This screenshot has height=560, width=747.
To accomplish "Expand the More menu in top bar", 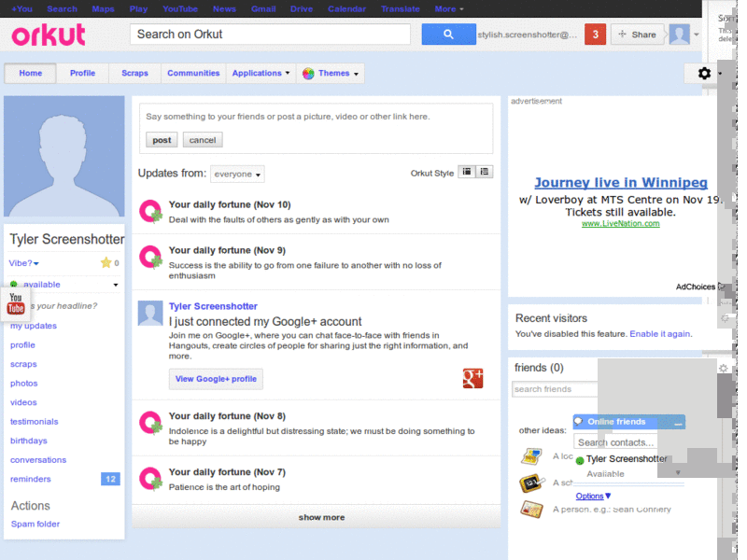I will coord(449,8).
